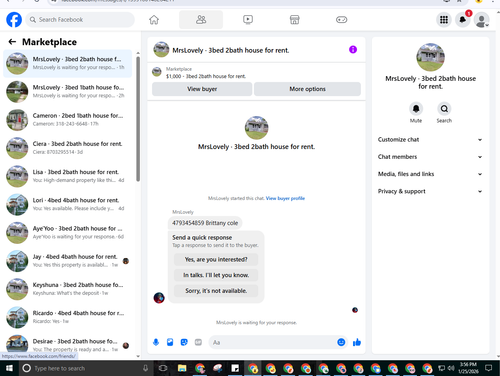The width and height of the screenshot is (500, 376).
Task: Click the listing thumbnail beside $1,000 price
Action: [x=157, y=72]
